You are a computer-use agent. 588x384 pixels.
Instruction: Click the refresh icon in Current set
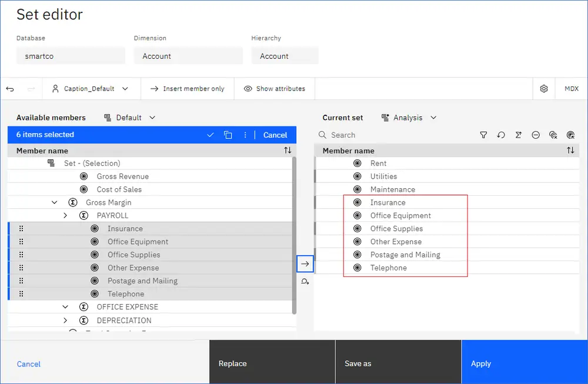coord(501,135)
